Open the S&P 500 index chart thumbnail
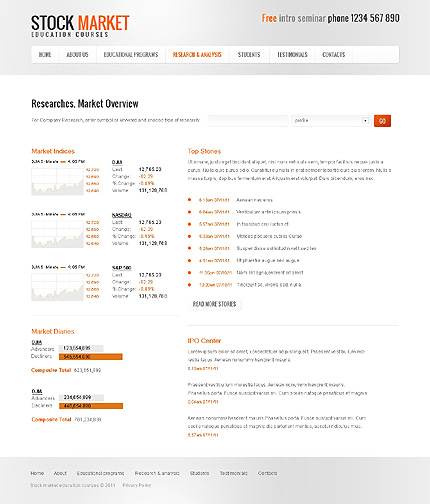430x504 pixels. click(57, 287)
